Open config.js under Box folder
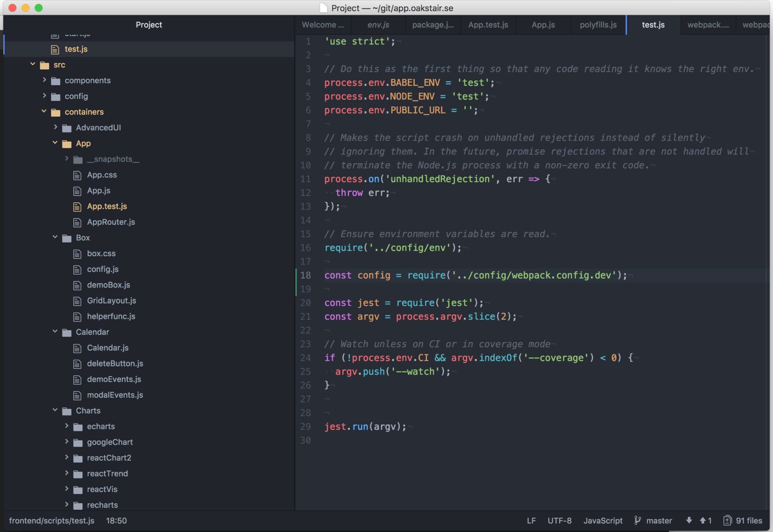773x532 pixels. coord(103,269)
